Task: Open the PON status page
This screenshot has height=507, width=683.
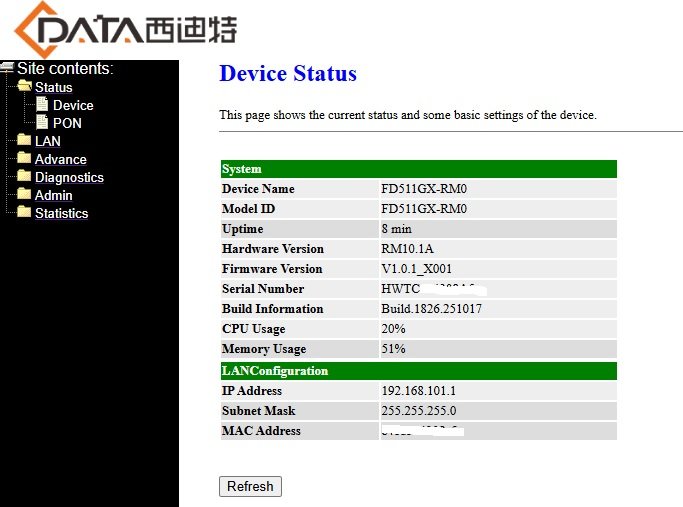Action: 67,123
